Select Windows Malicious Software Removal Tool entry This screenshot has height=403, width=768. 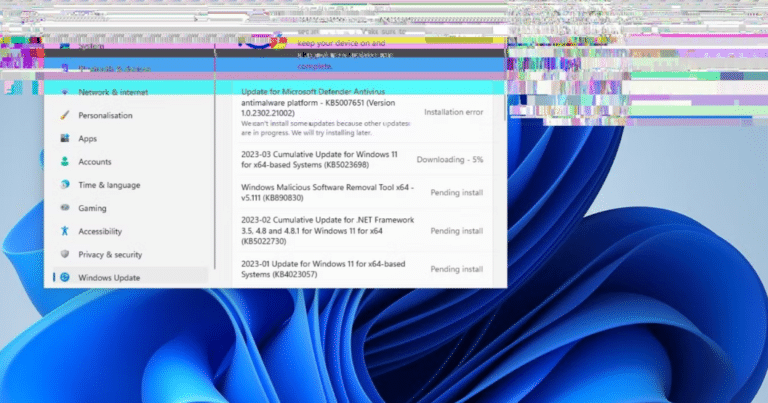click(327, 192)
